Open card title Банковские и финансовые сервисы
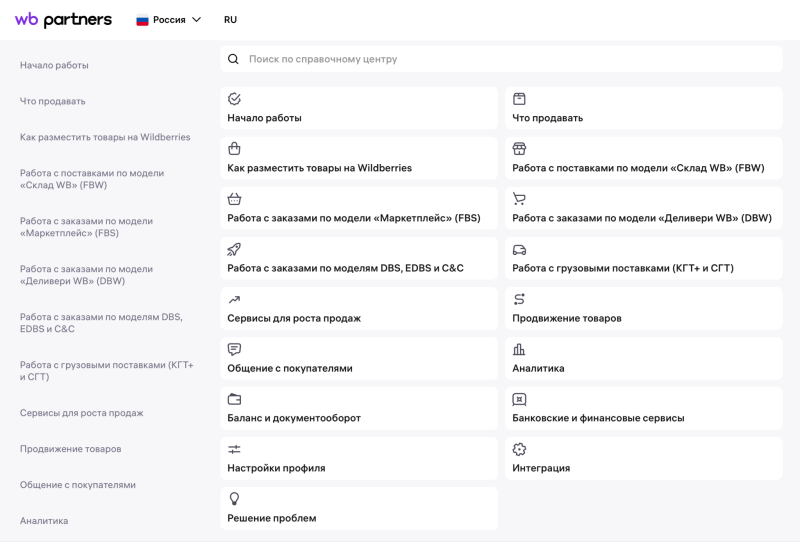Viewport: 800px width, 542px height. [598, 418]
